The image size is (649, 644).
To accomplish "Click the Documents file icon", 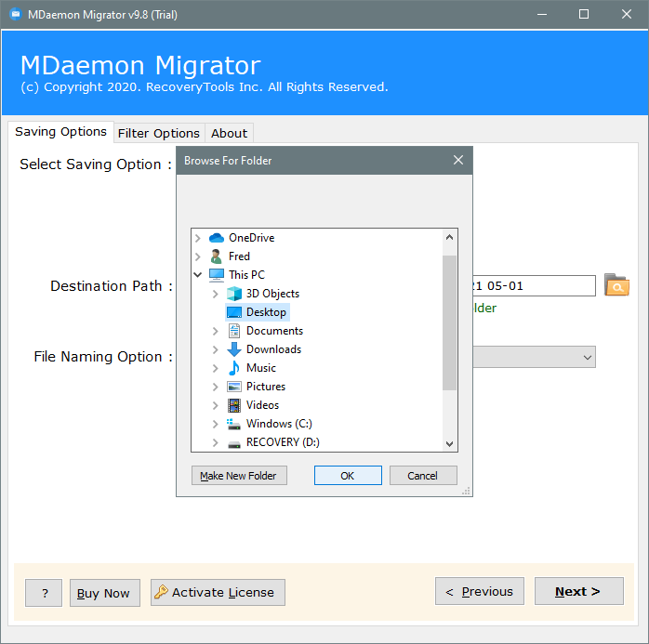I will 234,331.
